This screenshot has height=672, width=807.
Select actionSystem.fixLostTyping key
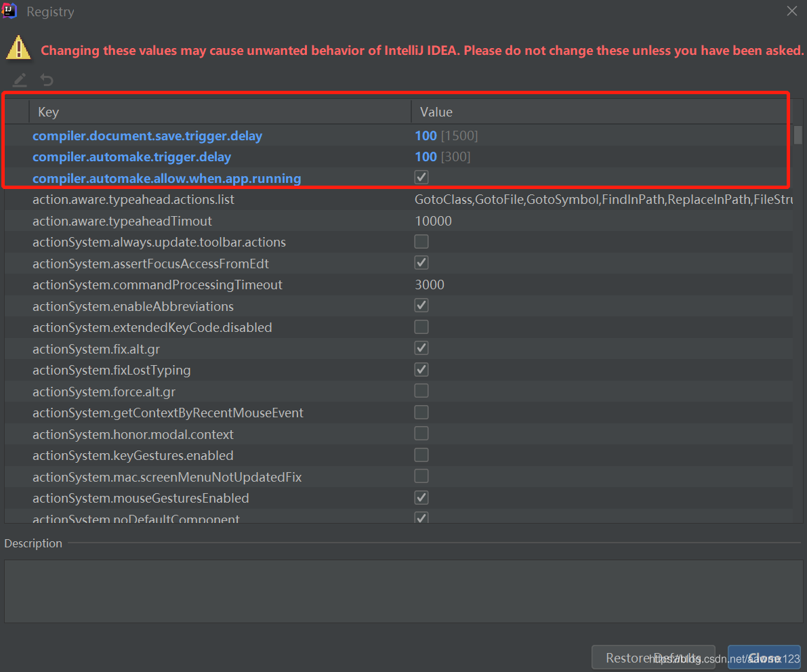coord(112,371)
